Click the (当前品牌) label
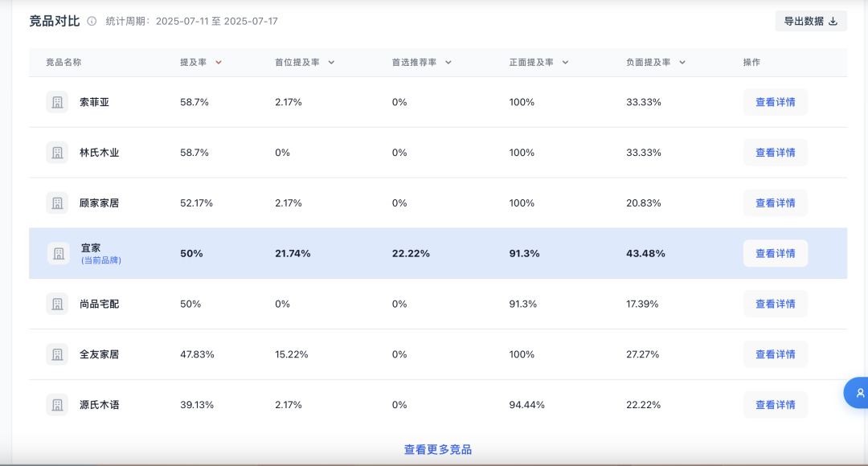Viewport: 868px width, 466px height. tap(101, 260)
